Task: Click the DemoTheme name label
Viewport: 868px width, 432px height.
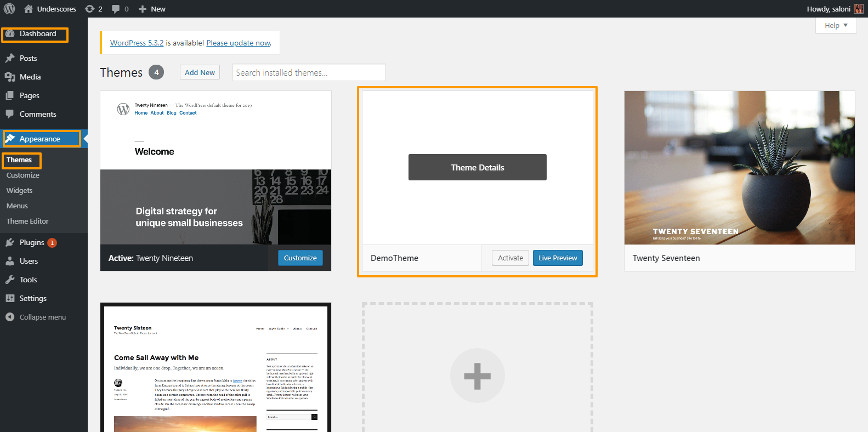Action: 394,258
